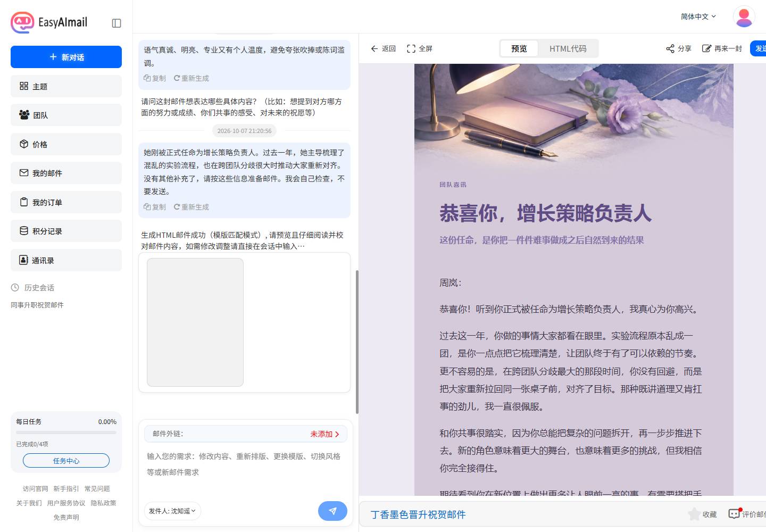This screenshot has height=532, width=766.
Task: Open the 通讯录 address book
Action: 66,260
